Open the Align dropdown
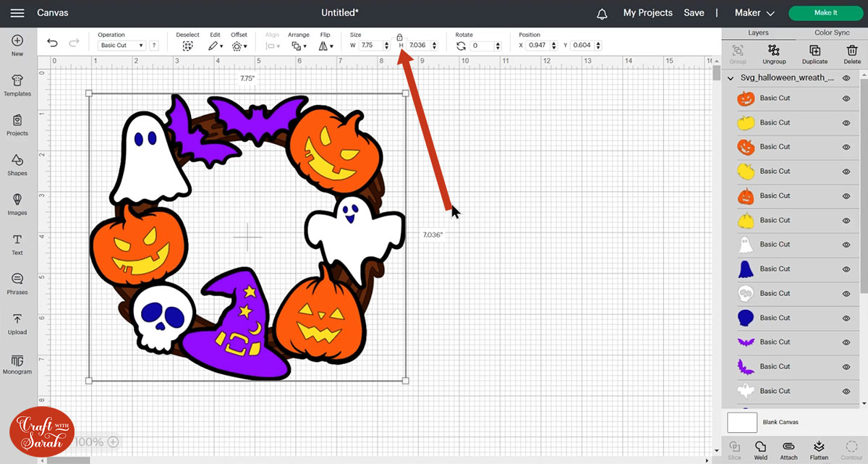Screen dimensions: 868x464 tap(272, 46)
